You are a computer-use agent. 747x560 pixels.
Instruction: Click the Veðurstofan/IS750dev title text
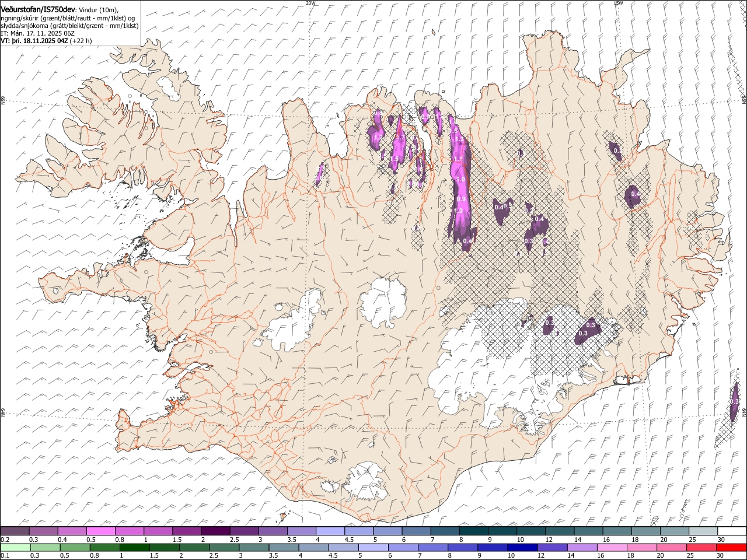39,9
